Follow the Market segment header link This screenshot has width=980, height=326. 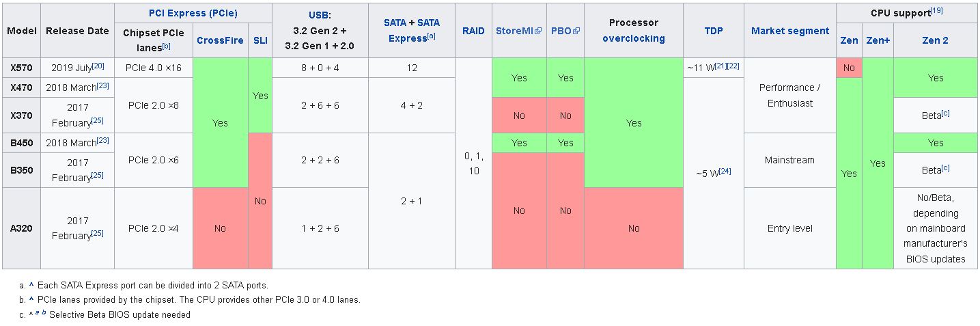point(789,31)
